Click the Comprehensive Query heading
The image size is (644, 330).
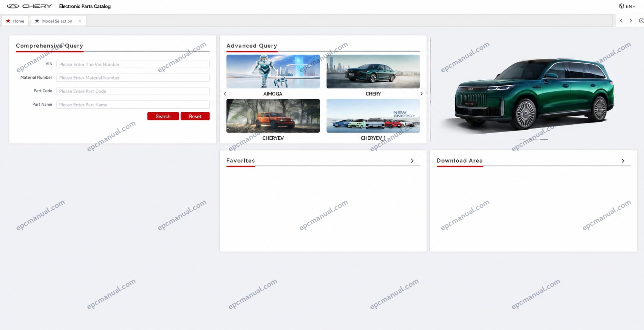[50, 46]
